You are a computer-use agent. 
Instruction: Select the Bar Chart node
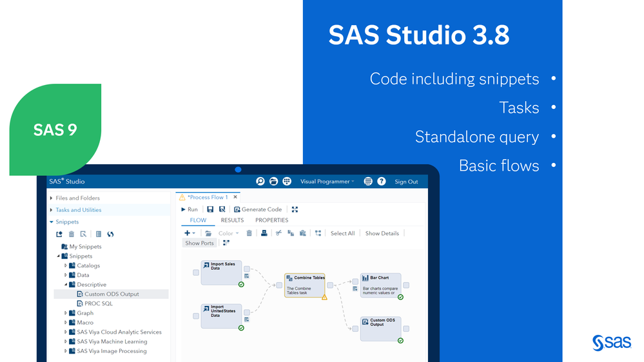[x=381, y=285]
